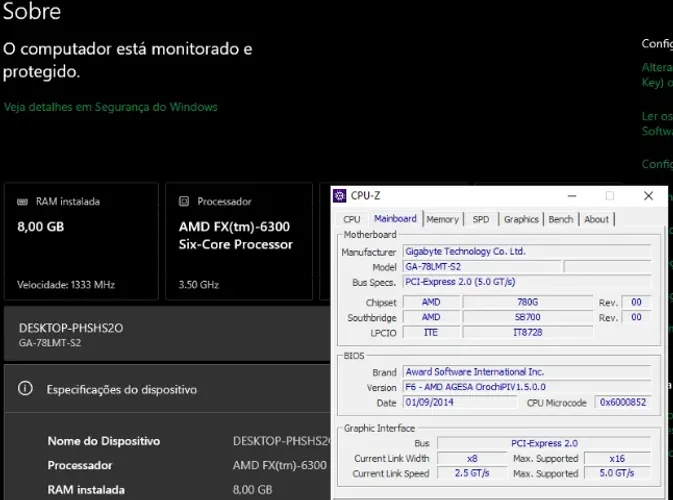Image resolution: width=673 pixels, height=500 pixels.
Task: Click the CPU-Z application icon in title bar
Action: [x=340, y=196]
